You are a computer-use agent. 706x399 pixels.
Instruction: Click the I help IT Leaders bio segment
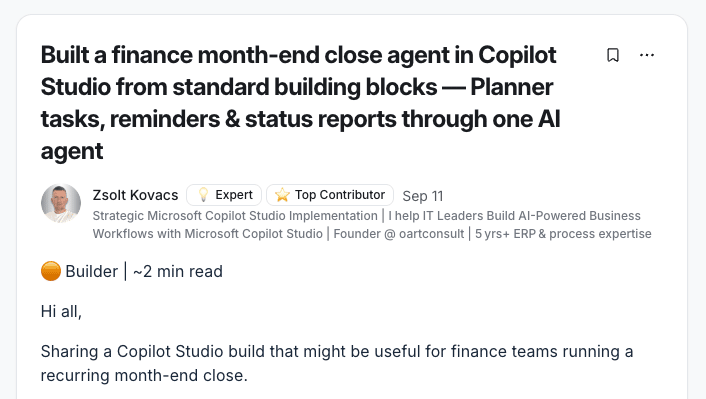(514, 216)
